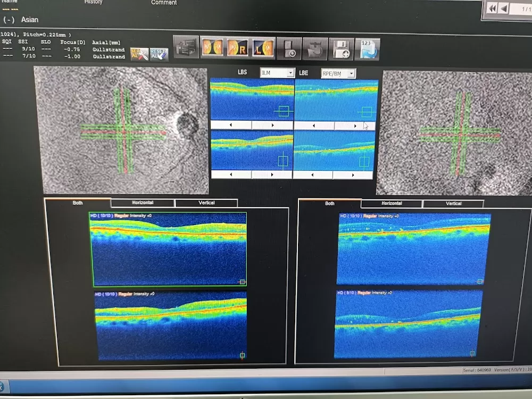Click the double-arrow first page button

492,9
